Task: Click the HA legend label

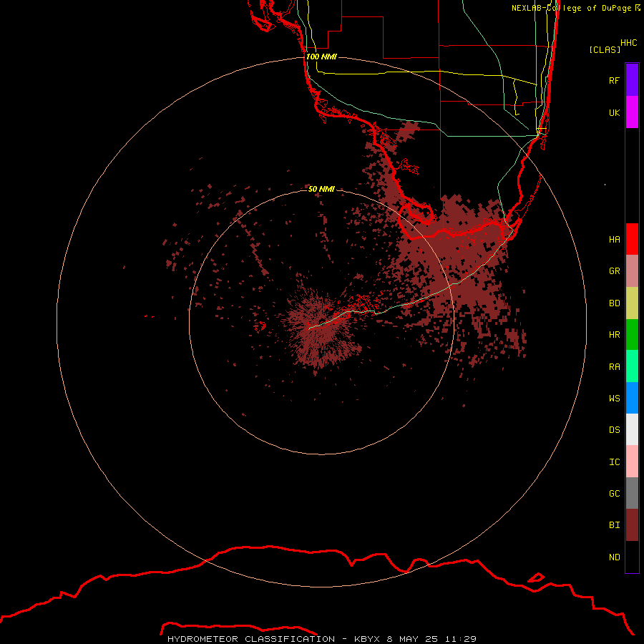Action: pos(614,240)
